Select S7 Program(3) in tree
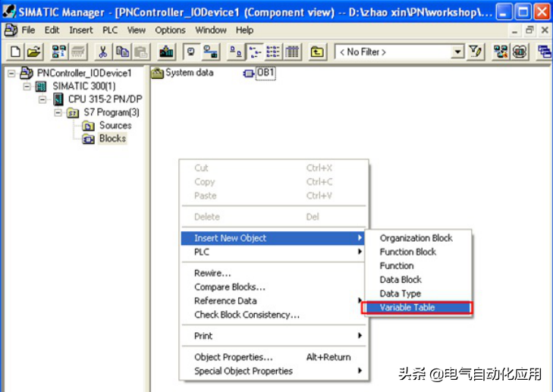The image size is (553, 392). click(x=112, y=112)
